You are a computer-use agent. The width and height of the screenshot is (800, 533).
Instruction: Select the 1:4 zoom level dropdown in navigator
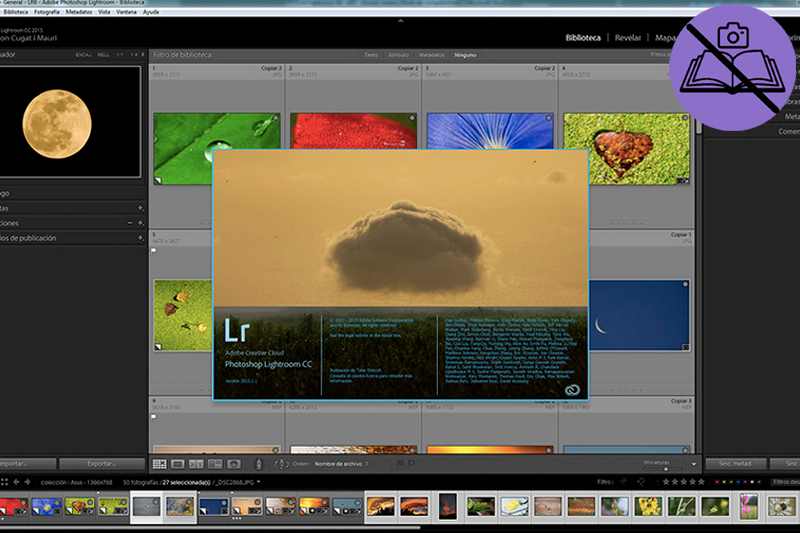137,55
